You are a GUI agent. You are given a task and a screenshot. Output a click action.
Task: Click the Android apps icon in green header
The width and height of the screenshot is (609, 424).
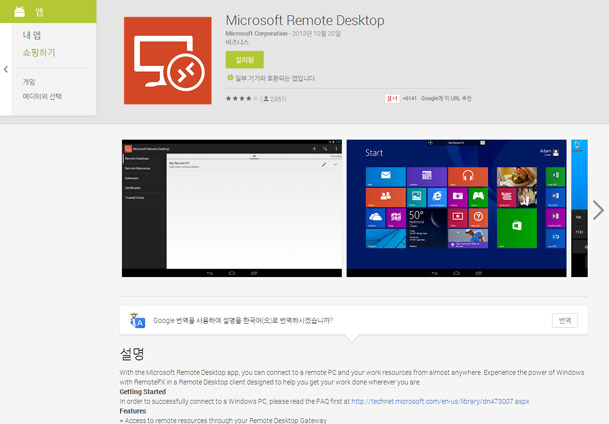click(x=19, y=12)
